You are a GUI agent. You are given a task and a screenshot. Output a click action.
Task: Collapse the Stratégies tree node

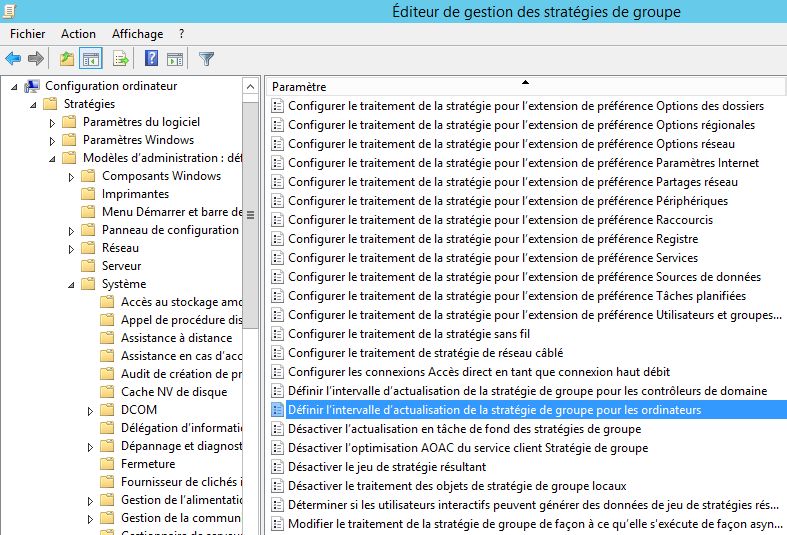(x=33, y=105)
